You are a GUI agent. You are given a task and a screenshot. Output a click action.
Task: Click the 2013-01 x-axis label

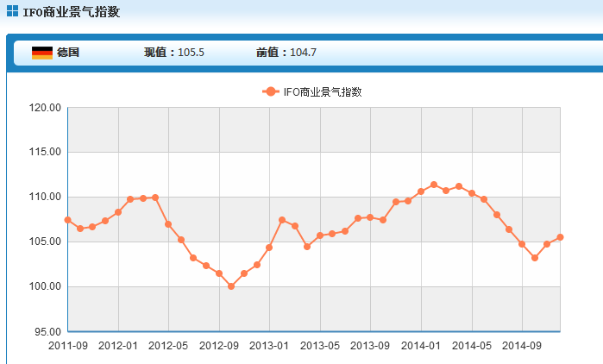(x=269, y=346)
